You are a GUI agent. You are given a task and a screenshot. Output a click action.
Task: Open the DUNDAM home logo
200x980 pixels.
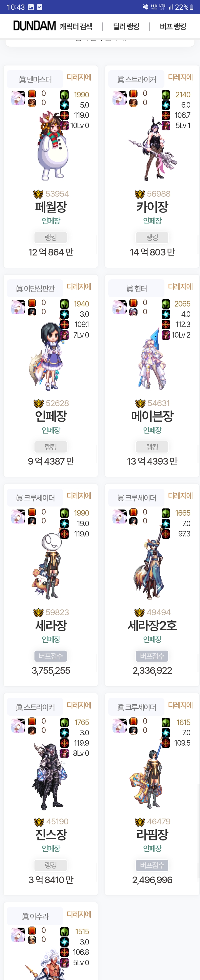click(35, 26)
